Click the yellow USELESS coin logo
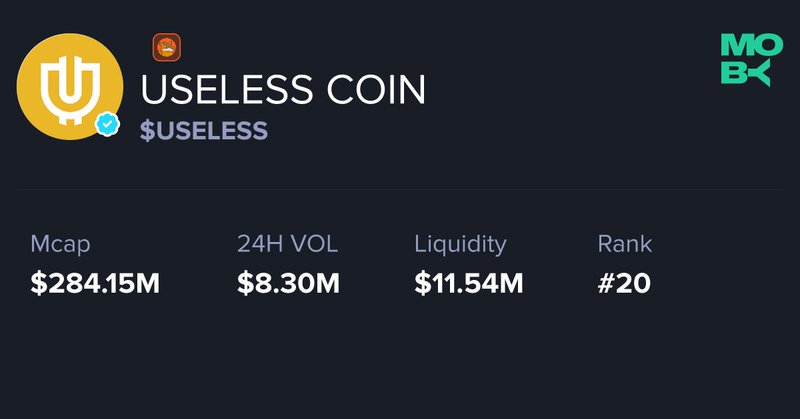The image size is (800, 419). coord(70,86)
